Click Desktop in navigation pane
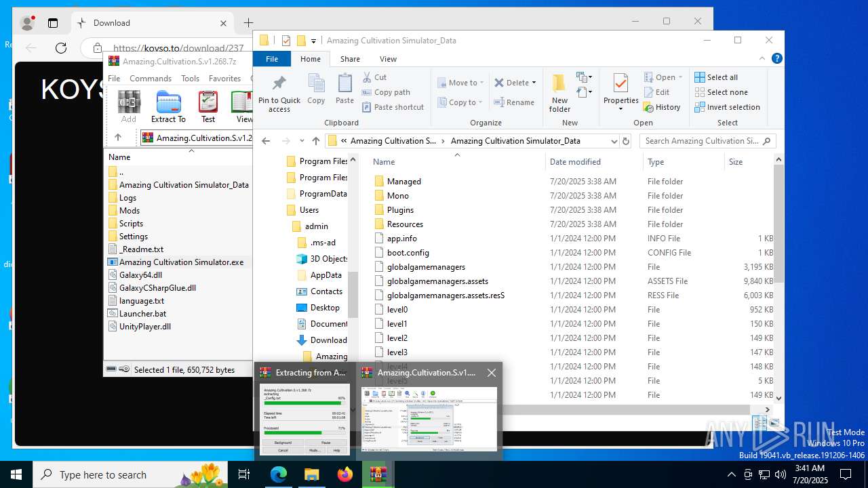Image resolution: width=868 pixels, height=488 pixels. 325,308
